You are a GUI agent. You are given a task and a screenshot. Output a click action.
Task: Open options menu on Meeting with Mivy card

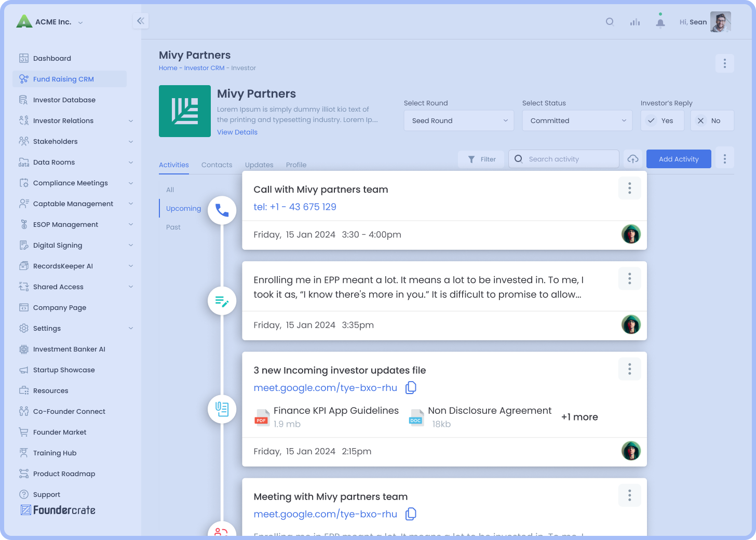point(630,495)
